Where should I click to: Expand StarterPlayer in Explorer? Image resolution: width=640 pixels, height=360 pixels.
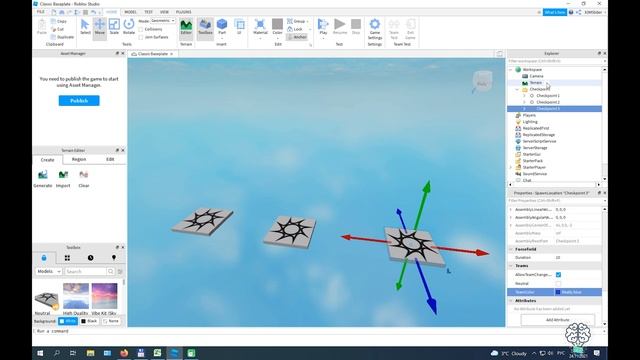pos(511,167)
